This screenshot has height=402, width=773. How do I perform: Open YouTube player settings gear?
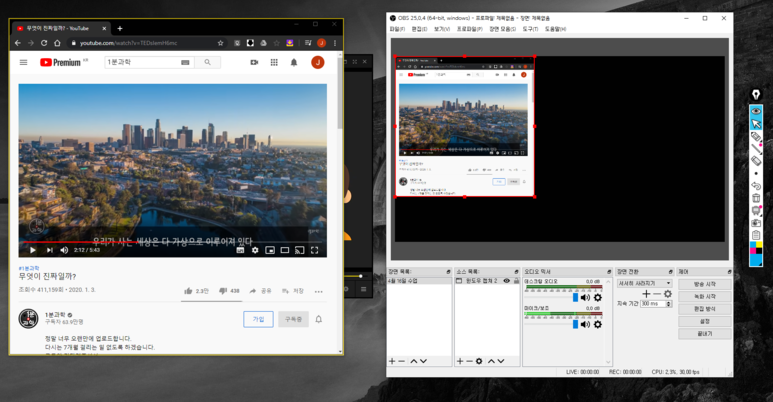coord(255,250)
